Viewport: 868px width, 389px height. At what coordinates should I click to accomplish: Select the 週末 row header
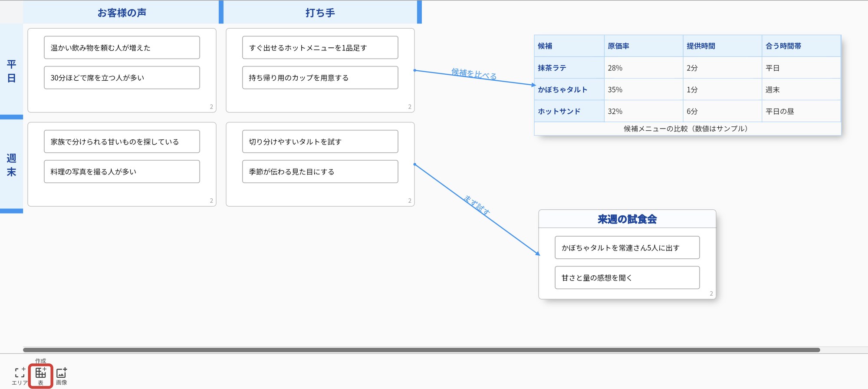click(x=11, y=165)
